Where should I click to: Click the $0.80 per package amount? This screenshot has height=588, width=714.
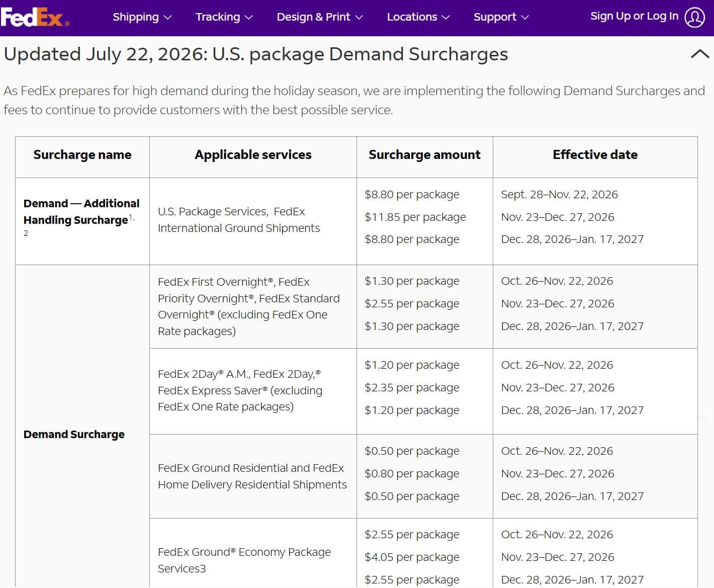(x=412, y=474)
